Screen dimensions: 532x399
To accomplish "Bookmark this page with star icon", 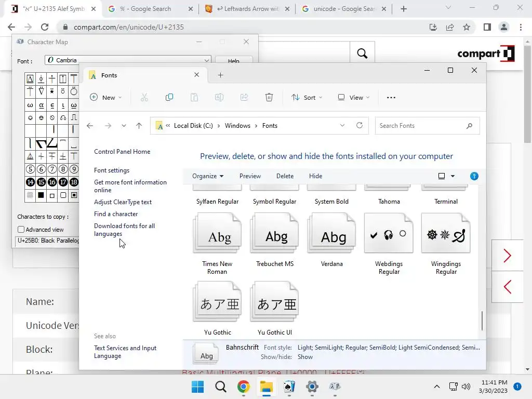I will (x=467, y=27).
